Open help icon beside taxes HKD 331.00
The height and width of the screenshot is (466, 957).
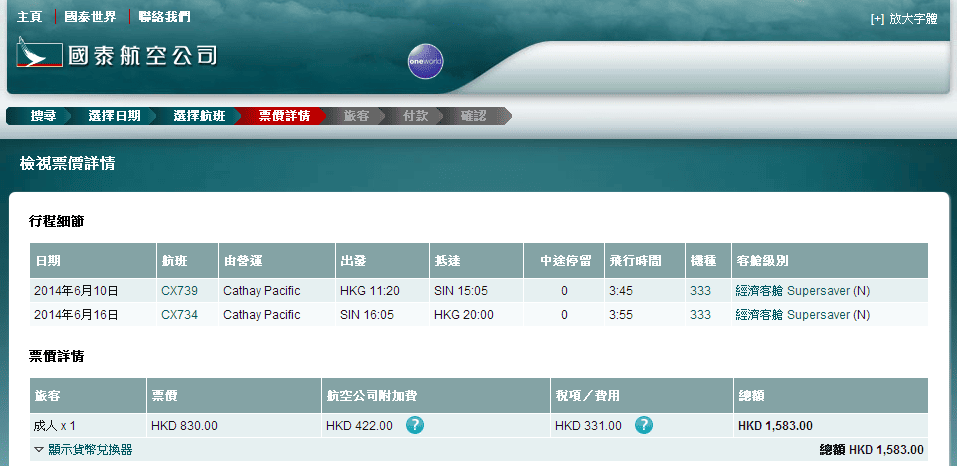[643, 425]
